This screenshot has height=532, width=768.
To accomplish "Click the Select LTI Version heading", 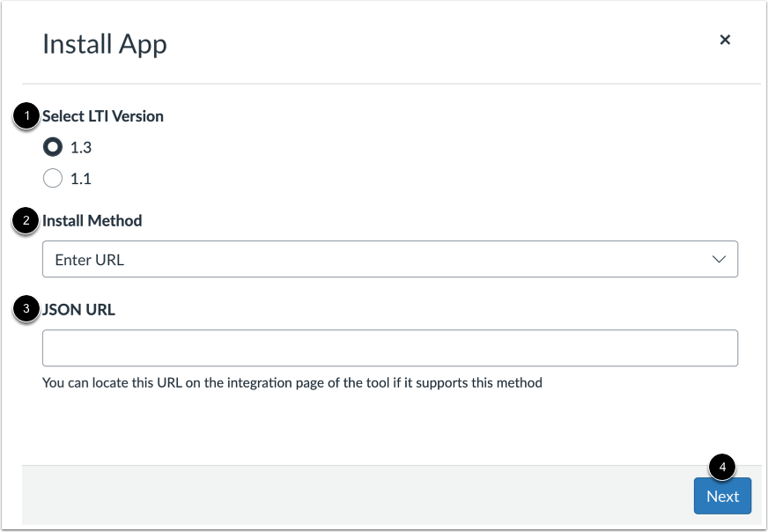I will (x=103, y=115).
